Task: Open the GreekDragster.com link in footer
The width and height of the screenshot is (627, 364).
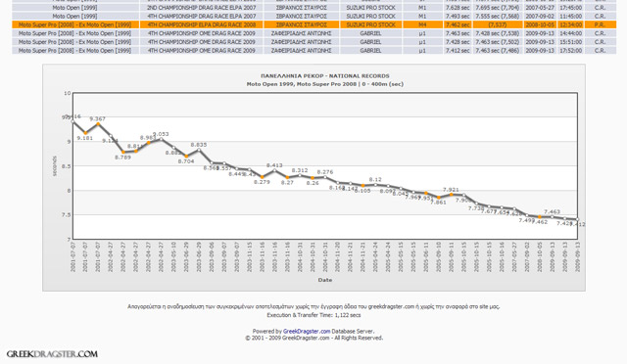Action: 307,332
